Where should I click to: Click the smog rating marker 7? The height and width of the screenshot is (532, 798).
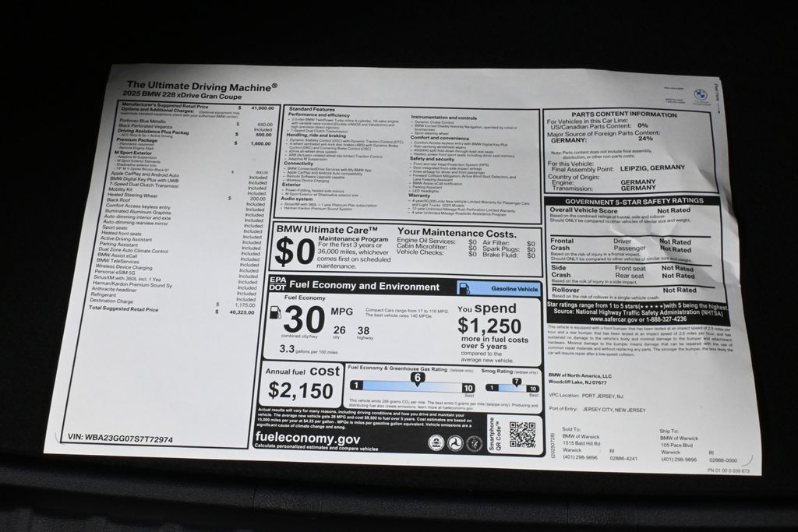(x=516, y=381)
